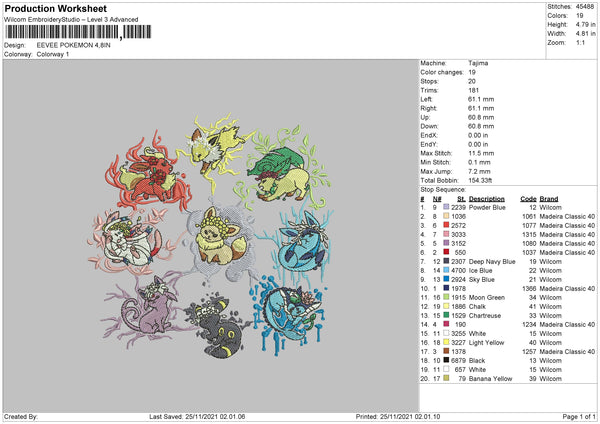Click the Deep Navy Blue description text
This screenshot has height=424, width=600.
tap(492, 261)
